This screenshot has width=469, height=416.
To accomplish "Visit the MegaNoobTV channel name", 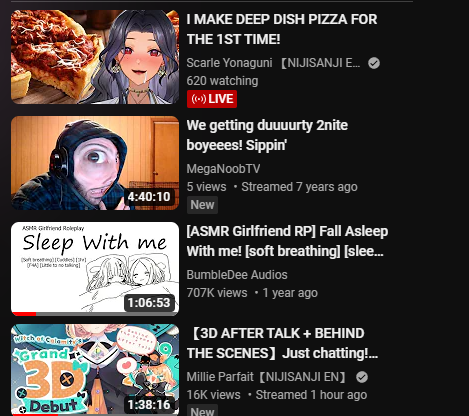I will pos(223,169).
